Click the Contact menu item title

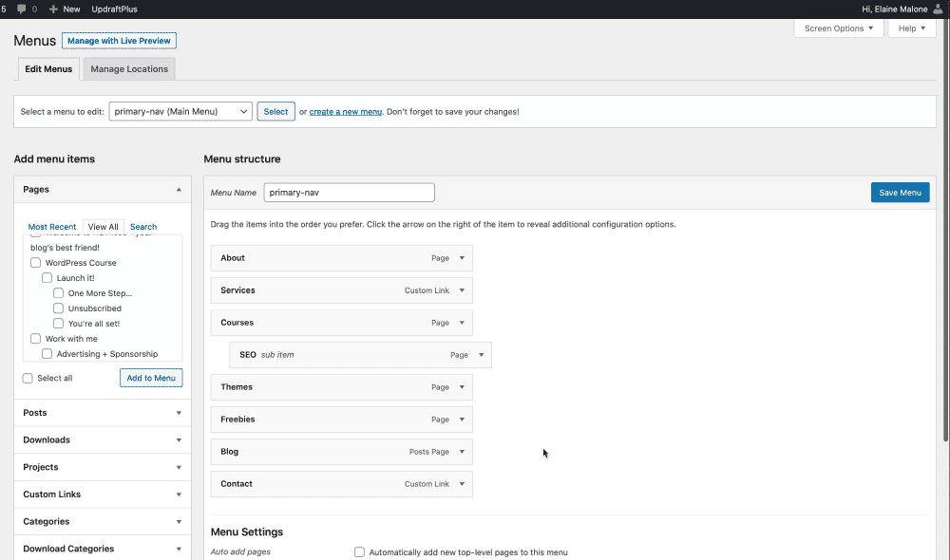pos(237,484)
